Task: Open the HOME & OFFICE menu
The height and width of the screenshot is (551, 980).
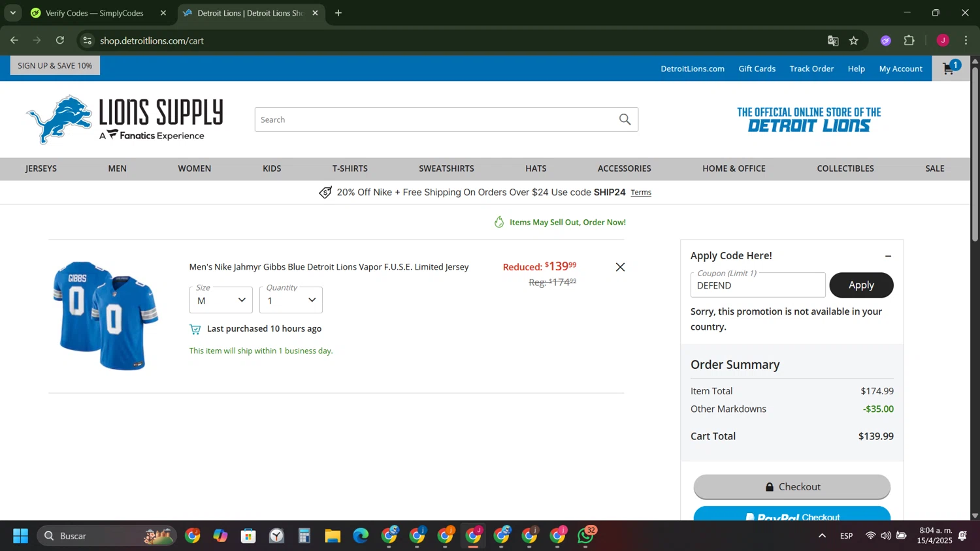Action: tap(734, 168)
